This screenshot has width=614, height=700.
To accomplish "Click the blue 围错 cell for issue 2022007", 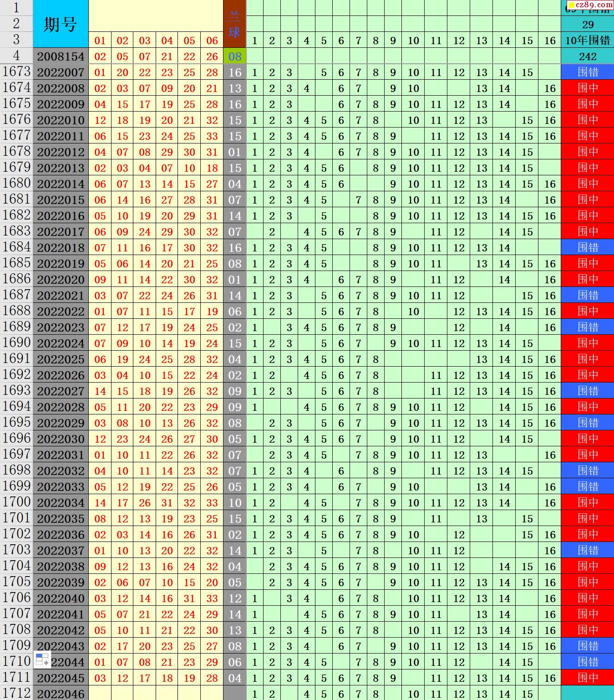I will point(587,72).
